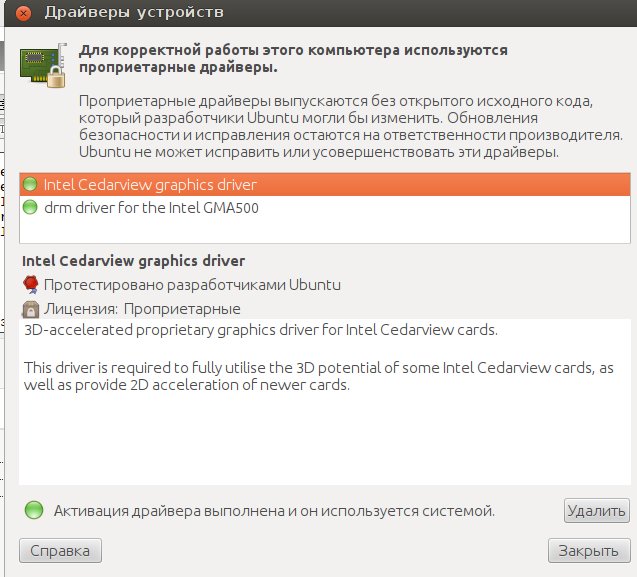Click the Драйверы устройств title bar text
Screen dimensions: 637x577
click(134, 12)
